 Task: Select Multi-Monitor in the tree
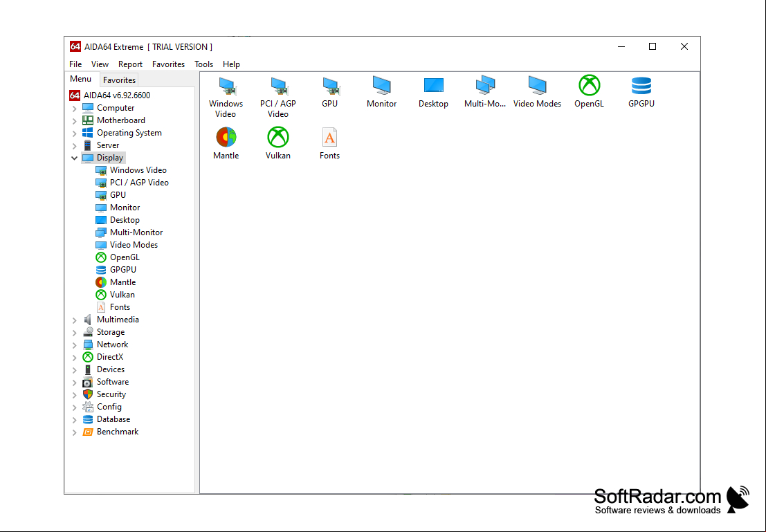(129, 232)
